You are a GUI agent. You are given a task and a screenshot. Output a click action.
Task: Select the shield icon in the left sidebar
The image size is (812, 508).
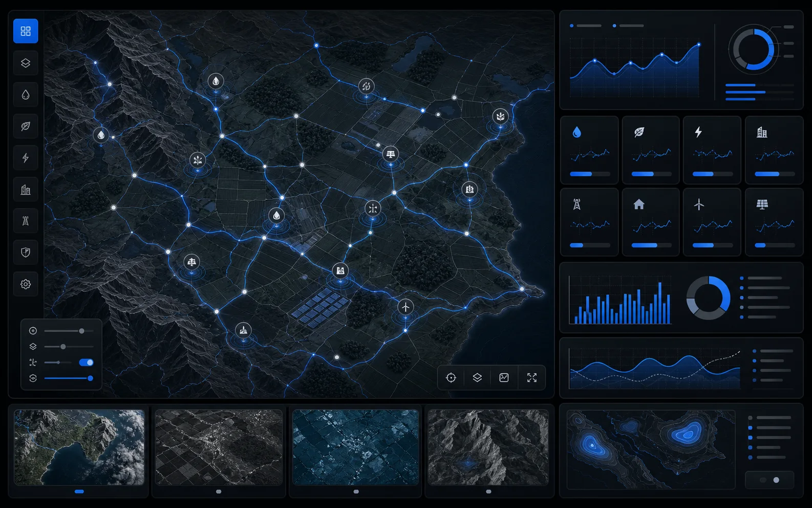coord(26,252)
